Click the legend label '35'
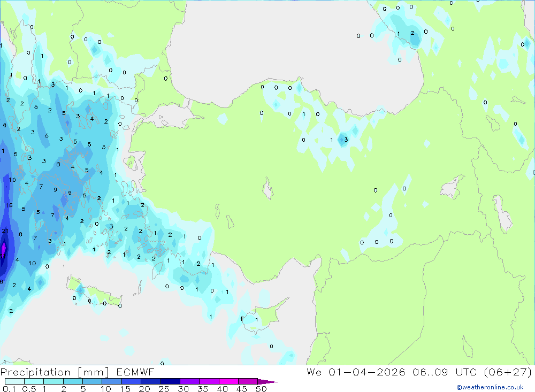Screen dimensions: 535x392 203,389
